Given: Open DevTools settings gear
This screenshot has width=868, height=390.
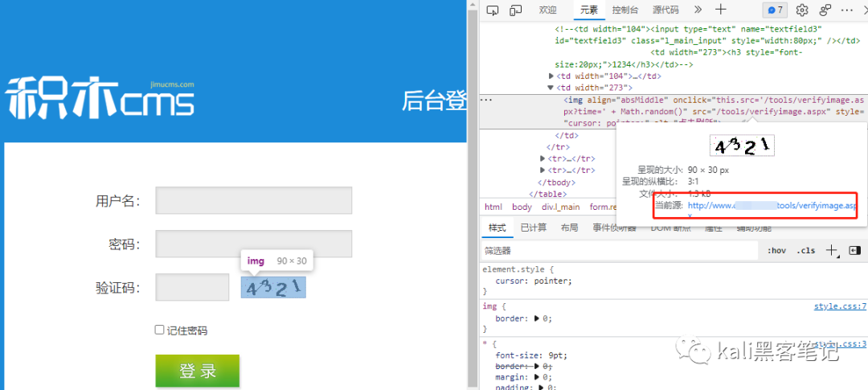Looking at the screenshot, I should 802,10.
